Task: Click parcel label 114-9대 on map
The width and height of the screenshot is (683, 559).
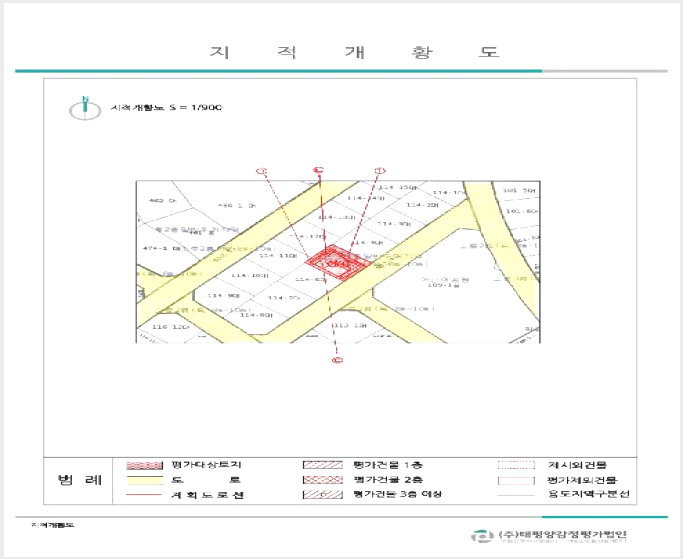Action: point(223,296)
